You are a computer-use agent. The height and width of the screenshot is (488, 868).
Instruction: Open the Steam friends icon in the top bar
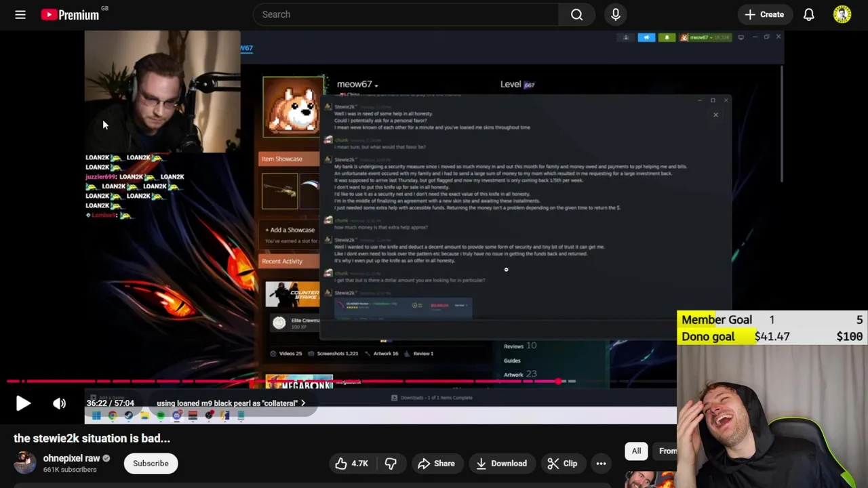pos(626,37)
